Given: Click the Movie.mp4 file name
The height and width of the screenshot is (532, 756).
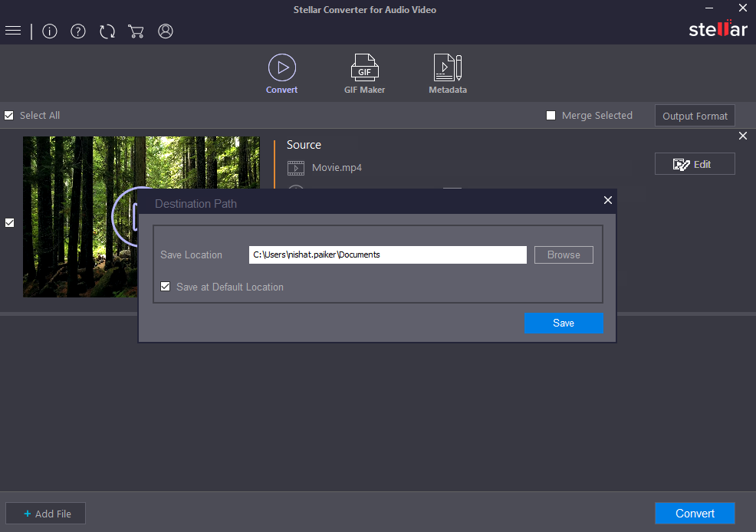Looking at the screenshot, I should 337,168.
